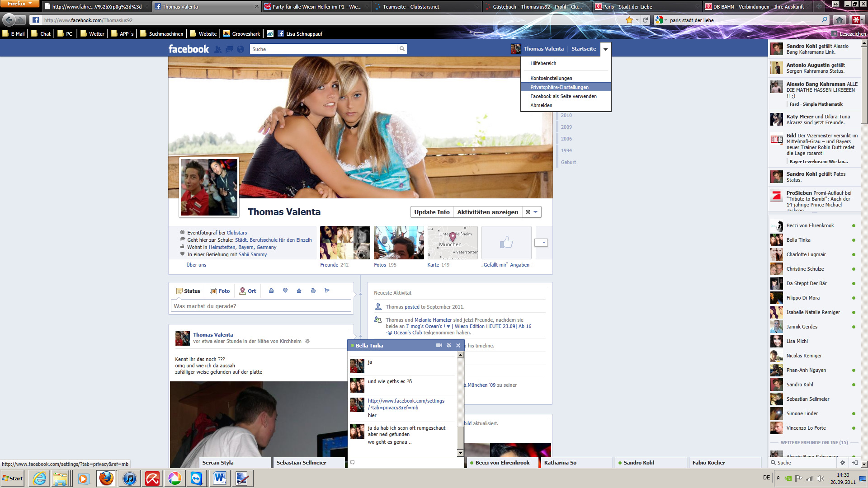Screen dimensions: 868x488
Task: Choose Facebook als Seite verwenden
Action: [x=566, y=96]
